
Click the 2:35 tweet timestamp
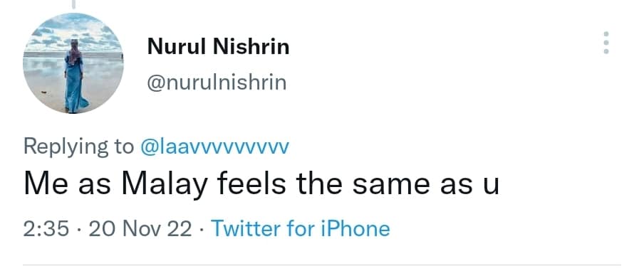[x=46, y=229]
